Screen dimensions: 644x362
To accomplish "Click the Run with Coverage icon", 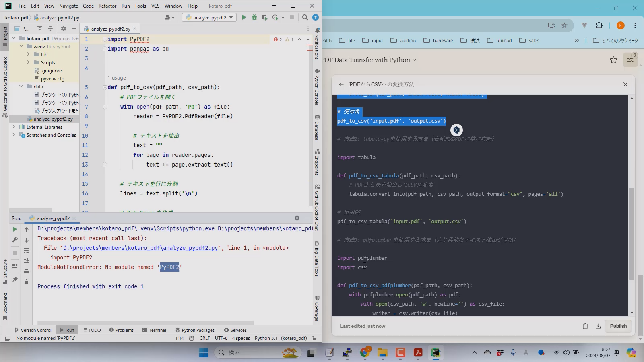I will (x=264, y=17).
